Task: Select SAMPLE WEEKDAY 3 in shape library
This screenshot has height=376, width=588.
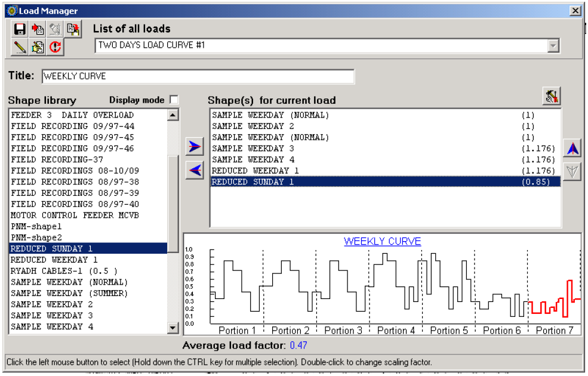Action: click(88, 315)
